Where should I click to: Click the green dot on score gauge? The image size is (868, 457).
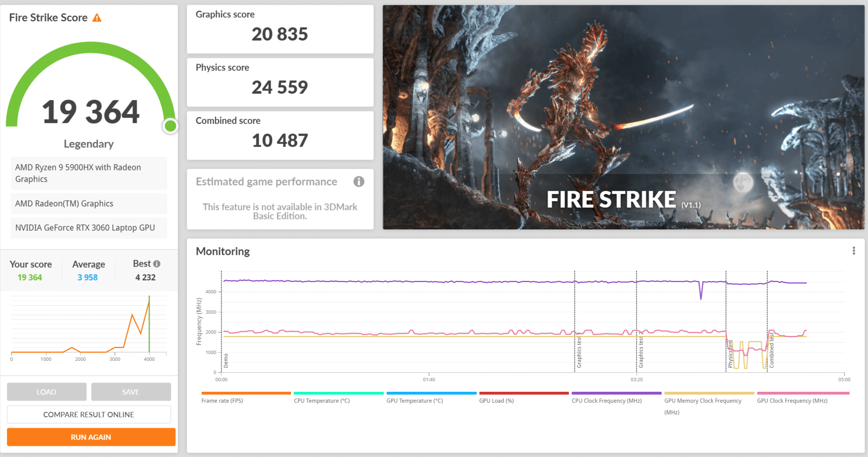pos(171,126)
